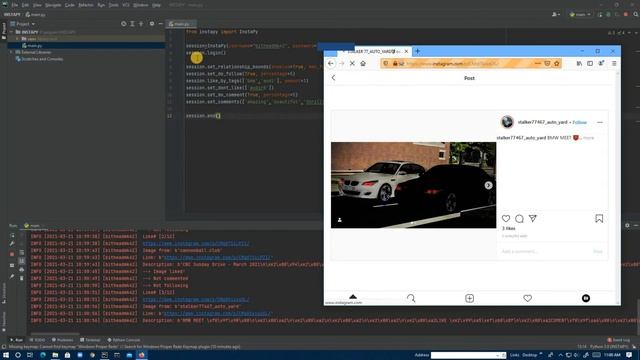
Task: Hide the Project tool window
Action: [161, 24]
